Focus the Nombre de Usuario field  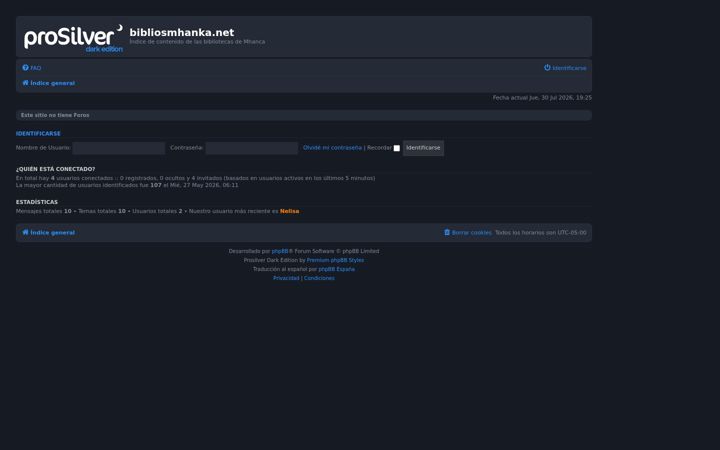(118, 148)
